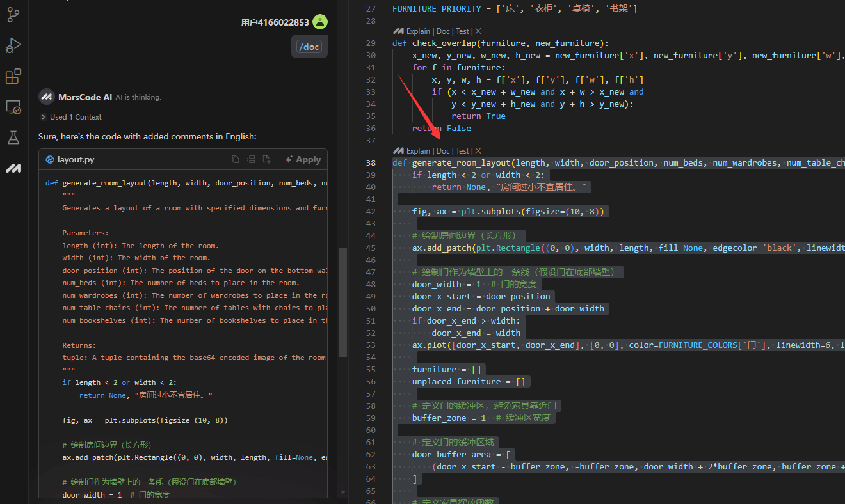Click the 'AI is thinking.' status text
The image size is (845, 504).
(x=138, y=97)
